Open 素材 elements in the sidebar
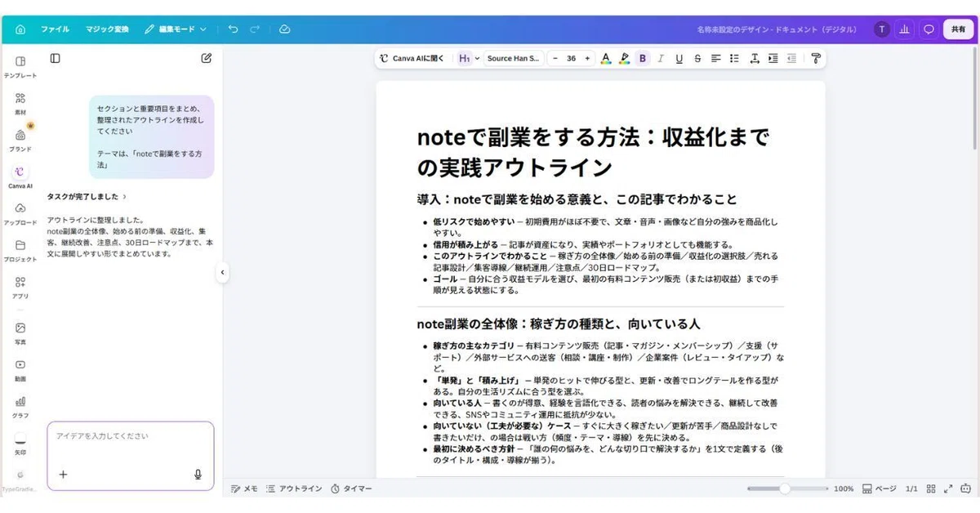This screenshot has width=980, height=513. (20, 104)
